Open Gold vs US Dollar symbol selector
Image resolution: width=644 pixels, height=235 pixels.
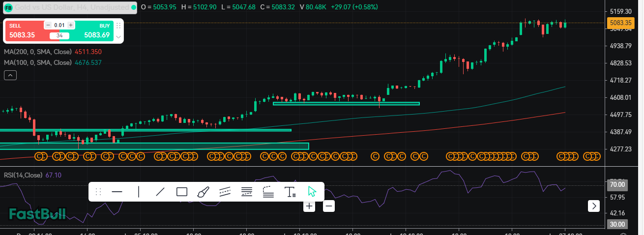69,7
